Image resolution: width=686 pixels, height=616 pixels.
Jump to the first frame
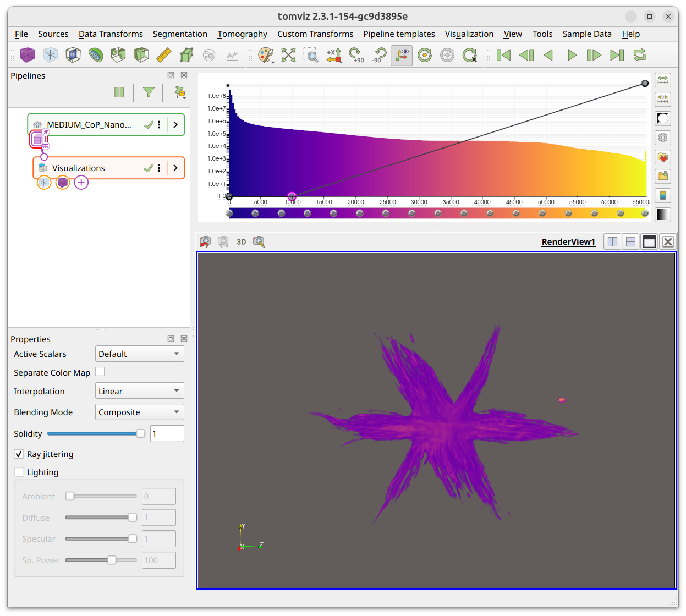coord(503,55)
